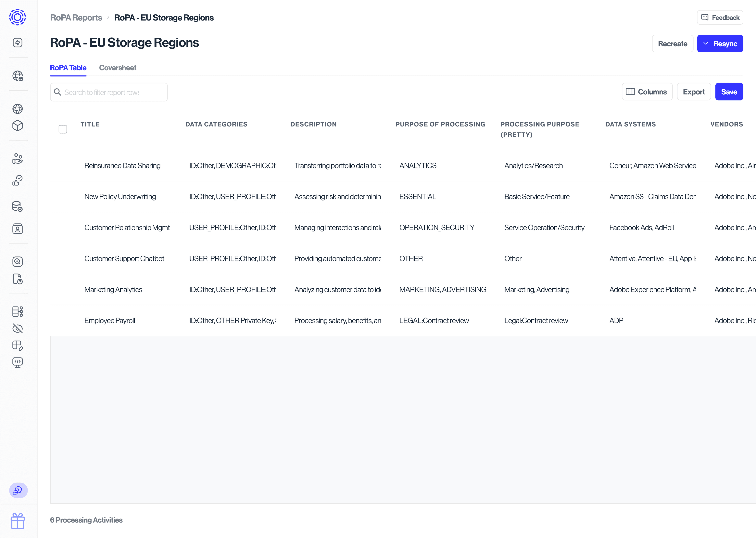
Task: Stay on the RoPA Table tab
Action: tap(68, 68)
